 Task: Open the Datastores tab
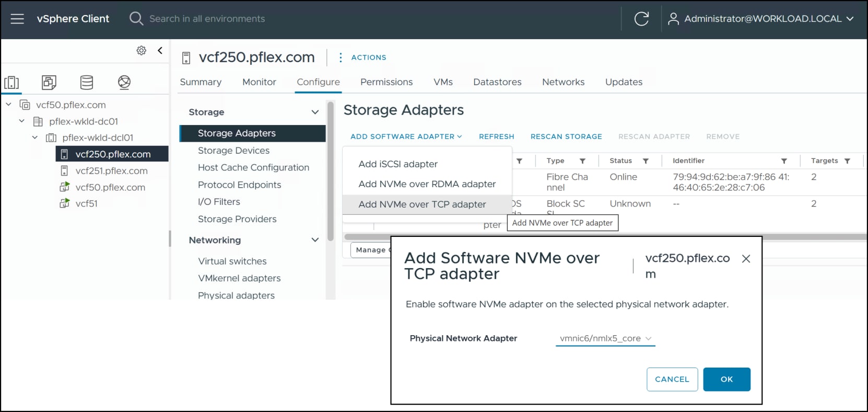pos(497,82)
